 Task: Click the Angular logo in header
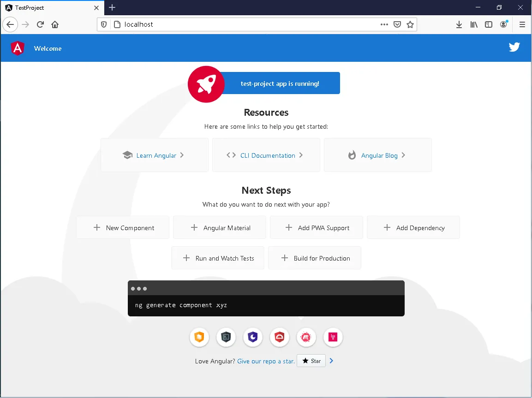tap(18, 48)
